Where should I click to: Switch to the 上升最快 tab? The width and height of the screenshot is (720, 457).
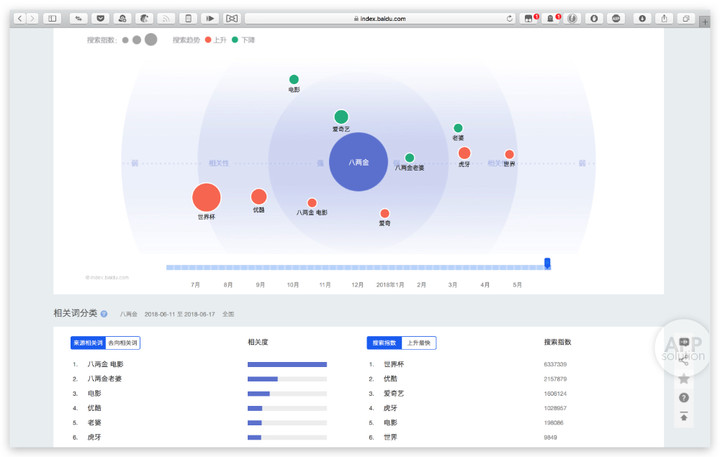point(419,343)
